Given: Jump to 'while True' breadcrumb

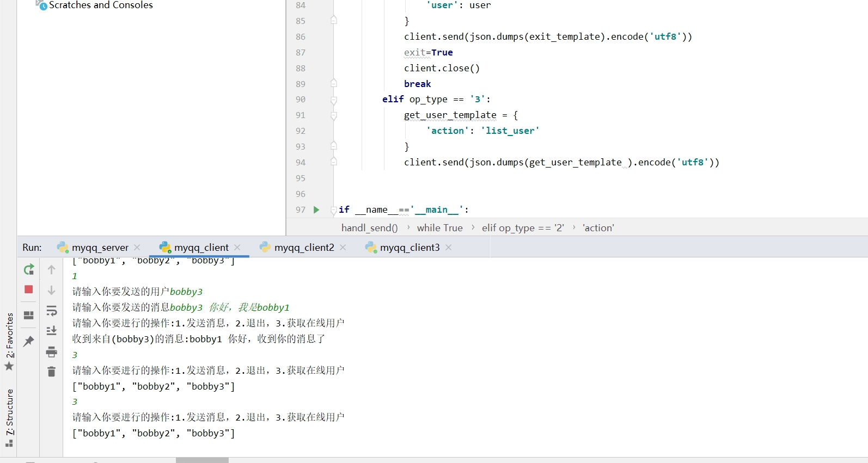Looking at the screenshot, I should tap(440, 228).
